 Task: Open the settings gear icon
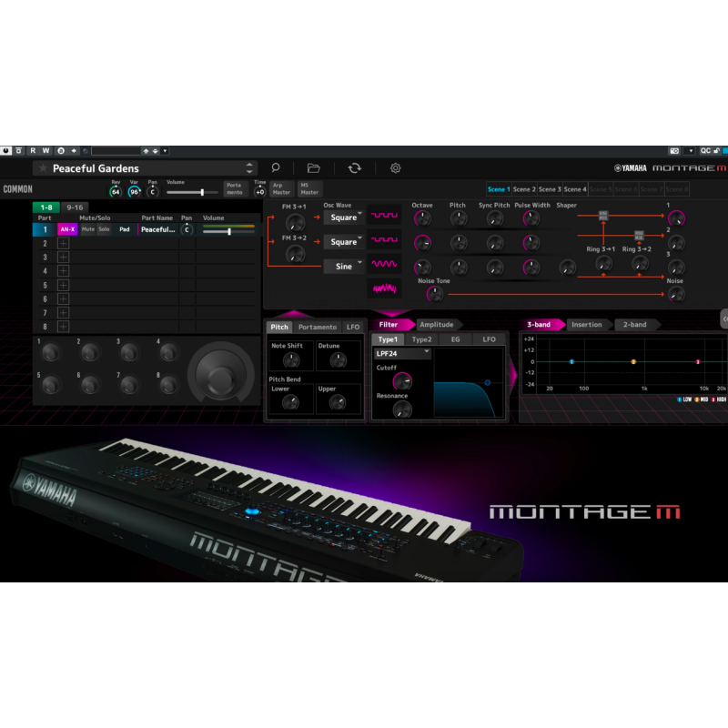coord(395,168)
